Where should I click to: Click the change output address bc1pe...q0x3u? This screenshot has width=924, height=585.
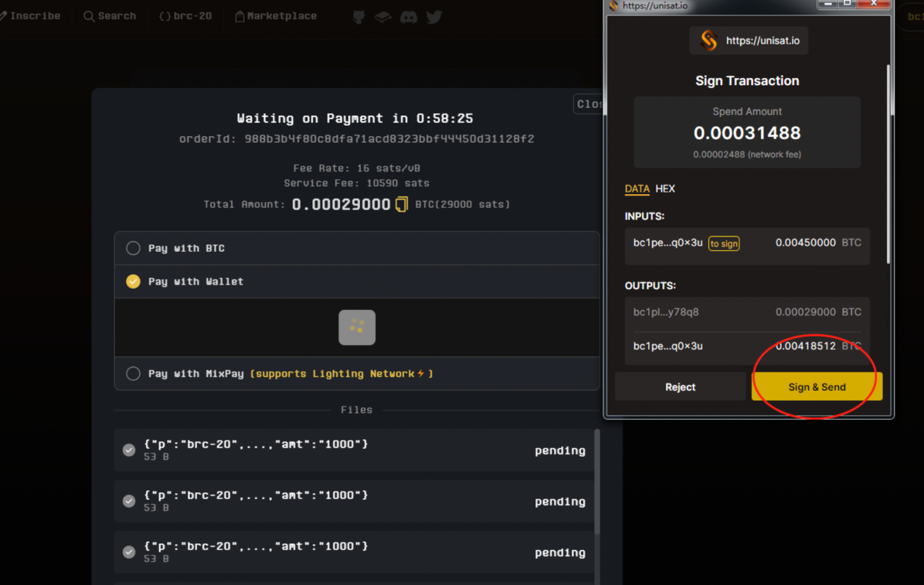(x=668, y=346)
